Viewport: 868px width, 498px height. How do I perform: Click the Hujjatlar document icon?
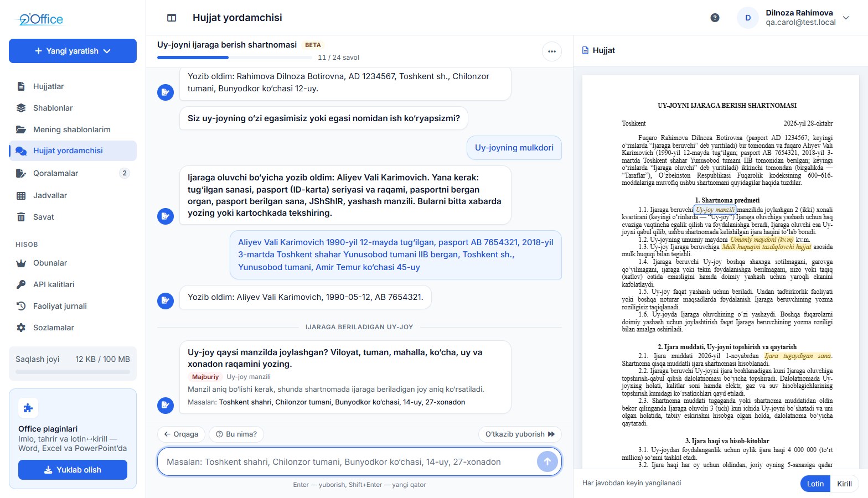21,86
